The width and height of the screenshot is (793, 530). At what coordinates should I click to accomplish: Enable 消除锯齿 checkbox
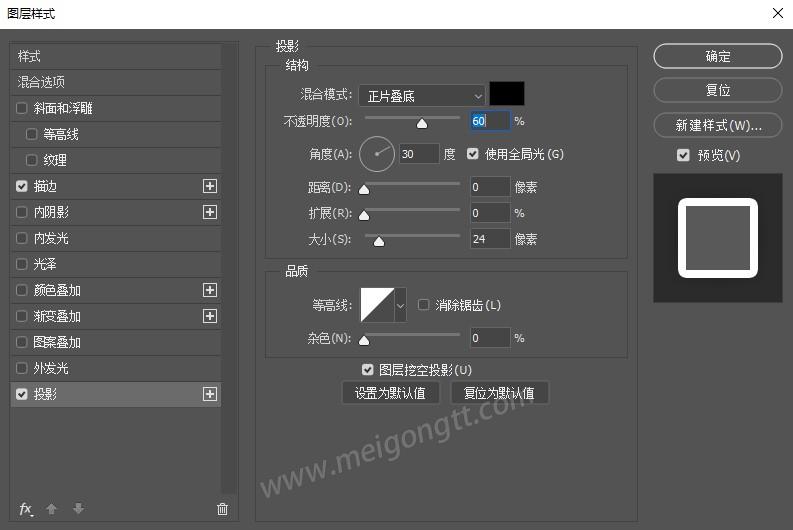423,304
